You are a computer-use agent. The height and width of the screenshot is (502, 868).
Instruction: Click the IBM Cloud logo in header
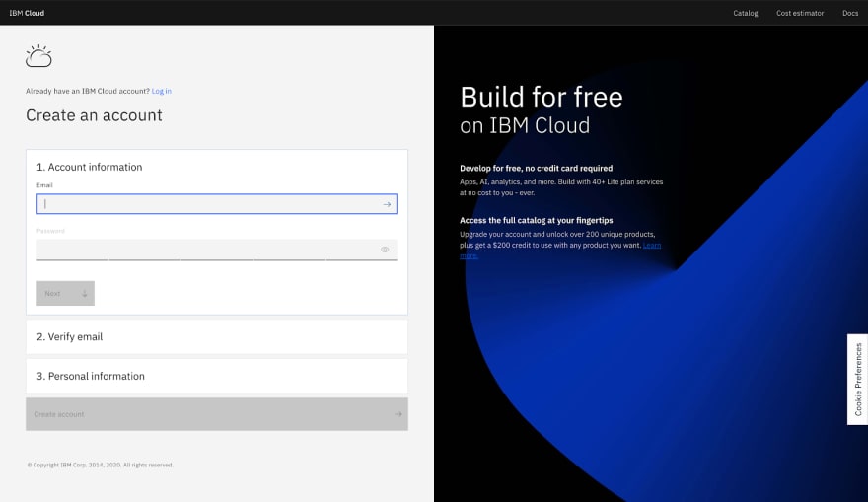pyautogui.click(x=27, y=13)
